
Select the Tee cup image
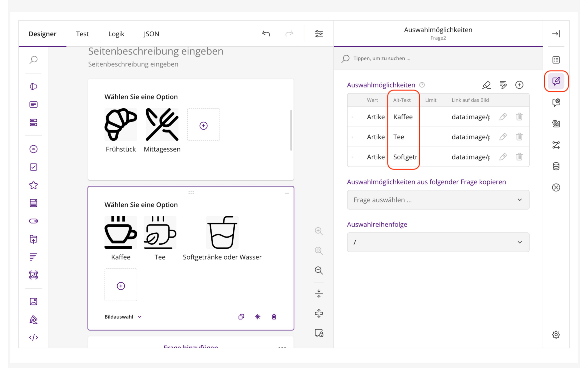(160, 232)
